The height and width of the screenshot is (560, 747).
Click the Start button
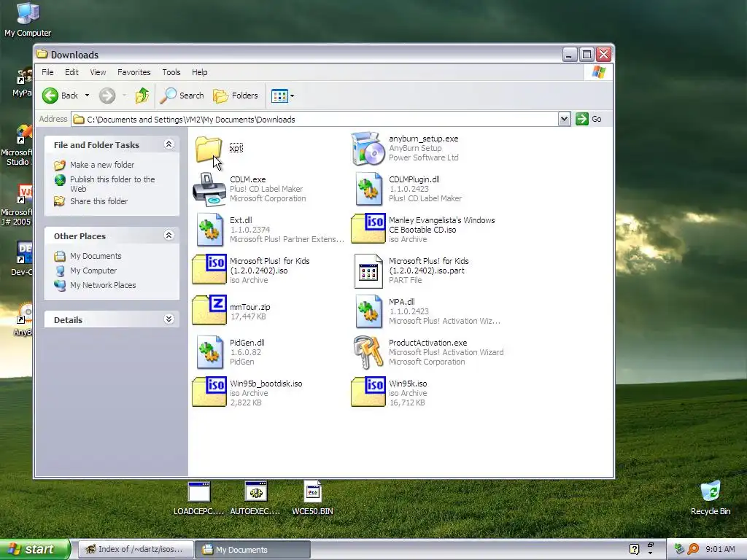(x=35, y=549)
